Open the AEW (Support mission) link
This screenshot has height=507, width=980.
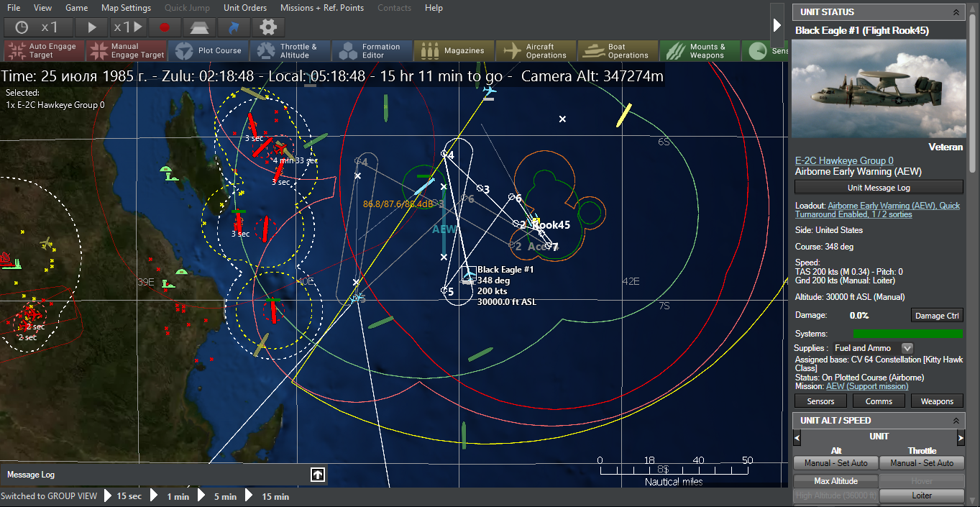click(867, 386)
